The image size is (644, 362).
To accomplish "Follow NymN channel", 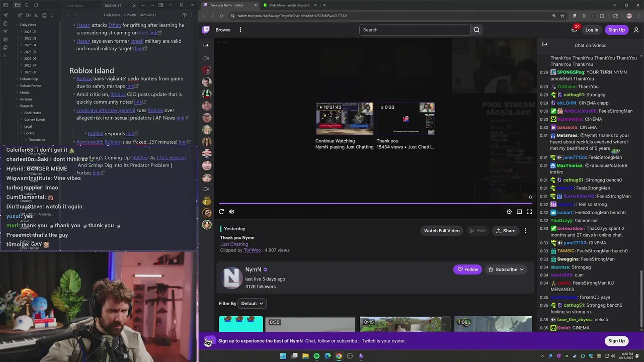I will click(x=467, y=269).
